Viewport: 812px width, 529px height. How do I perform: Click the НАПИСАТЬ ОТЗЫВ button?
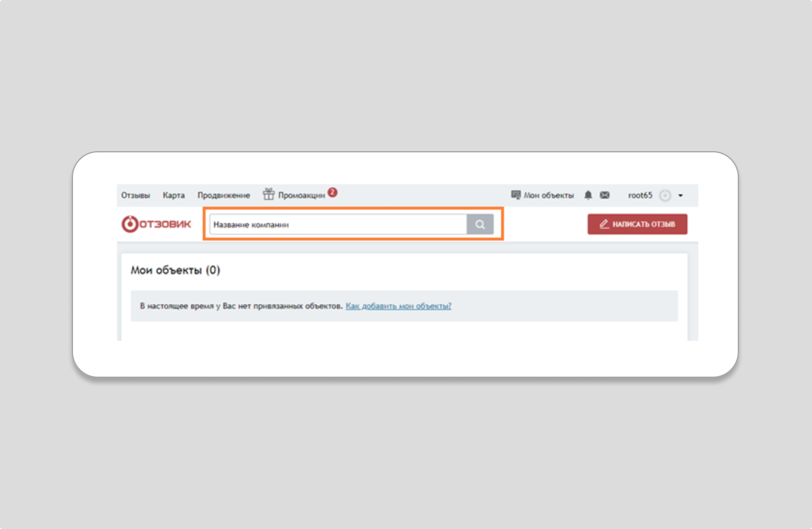coord(637,224)
